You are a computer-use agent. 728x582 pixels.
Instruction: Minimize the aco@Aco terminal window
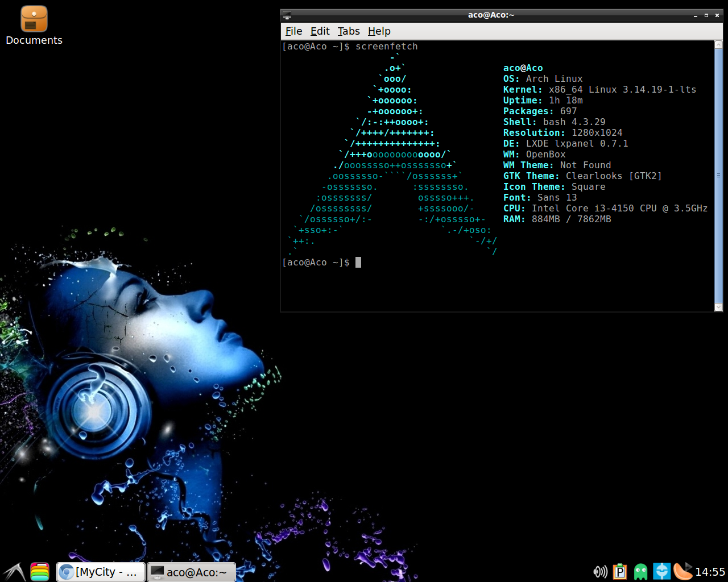696,15
